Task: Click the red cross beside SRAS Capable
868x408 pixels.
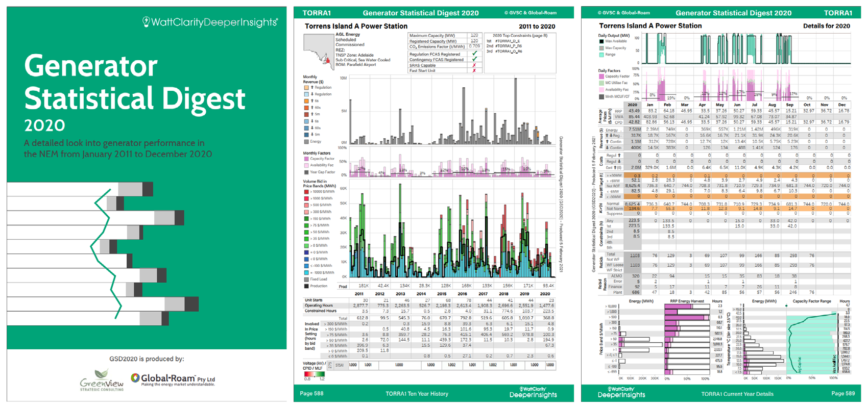Action: (x=474, y=65)
